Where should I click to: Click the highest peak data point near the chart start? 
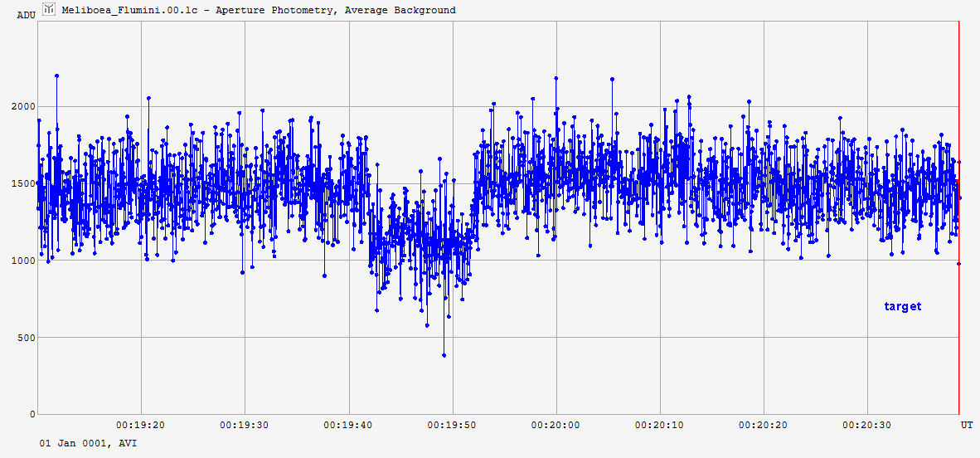(x=57, y=76)
